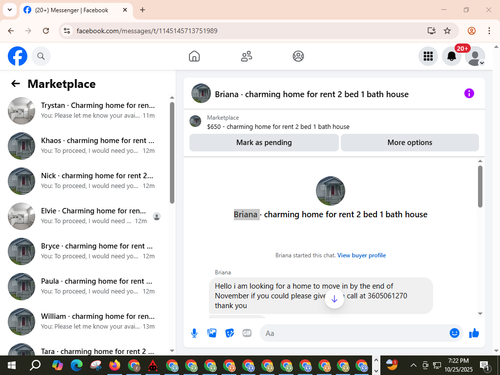Open the site information icon in address bar
Image resolution: width=500 pixels, height=375 pixels.
67,31
